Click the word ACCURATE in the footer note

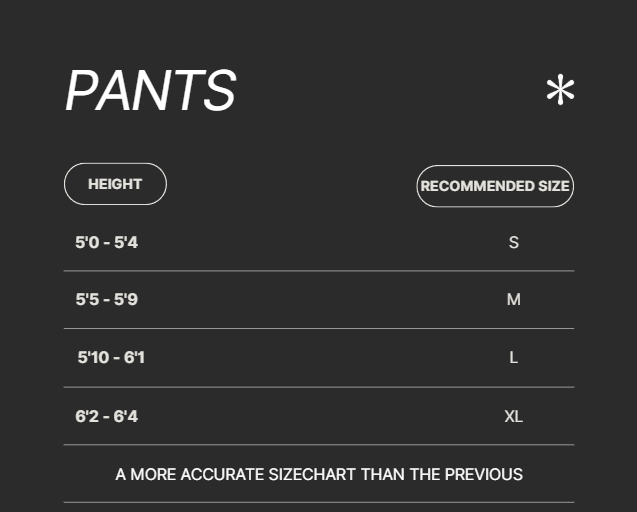point(224,474)
